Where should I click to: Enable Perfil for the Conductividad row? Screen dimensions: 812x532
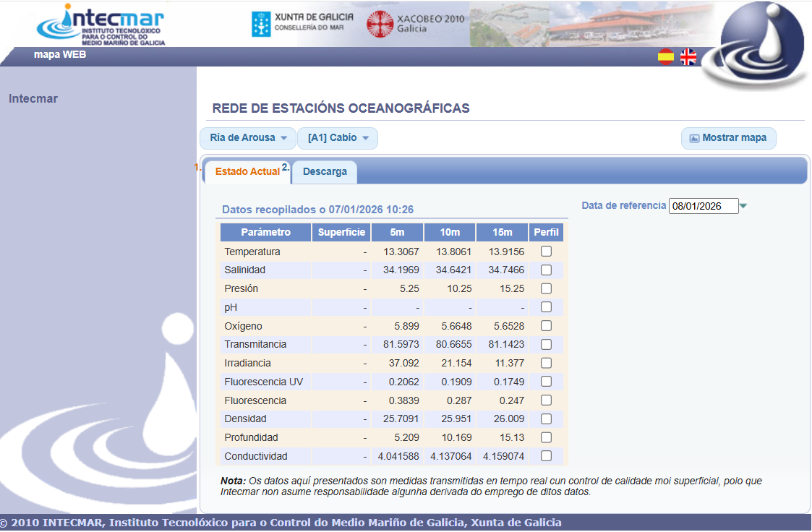(546, 456)
